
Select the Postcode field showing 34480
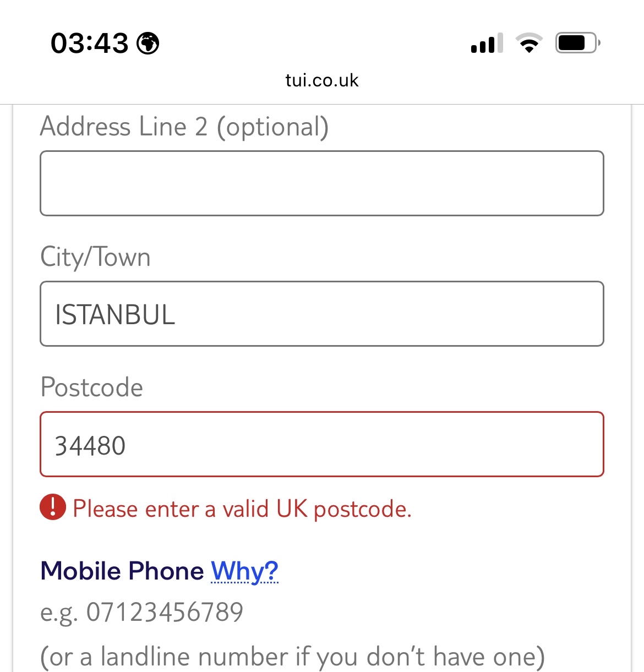(x=322, y=444)
